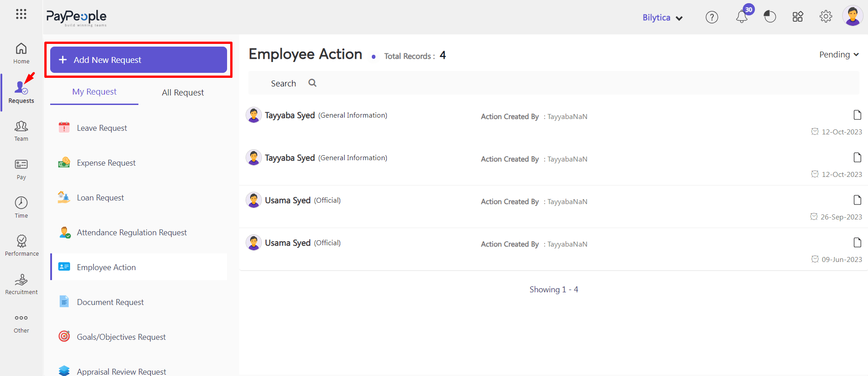Open Leave Request category
868x376 pixels.
[x=102, y=128]
